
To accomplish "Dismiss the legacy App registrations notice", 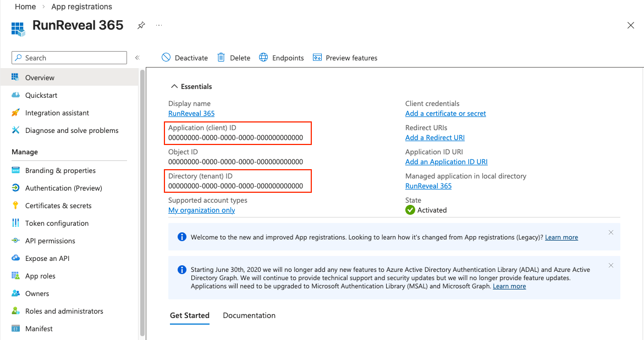I will [610, 232].
